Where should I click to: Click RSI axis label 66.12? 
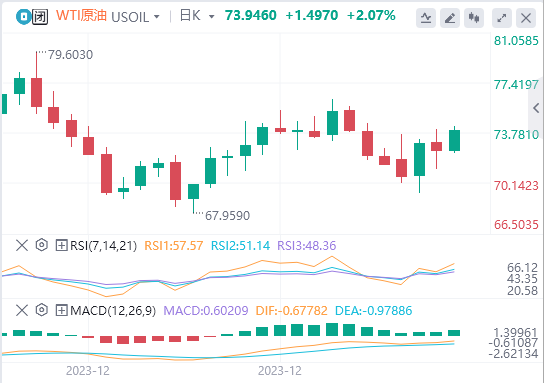(x=522, y=267)
